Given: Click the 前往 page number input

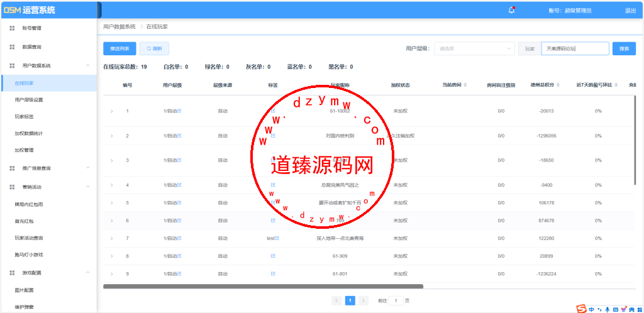Looking at the screenshot, I should pos(396,300).
